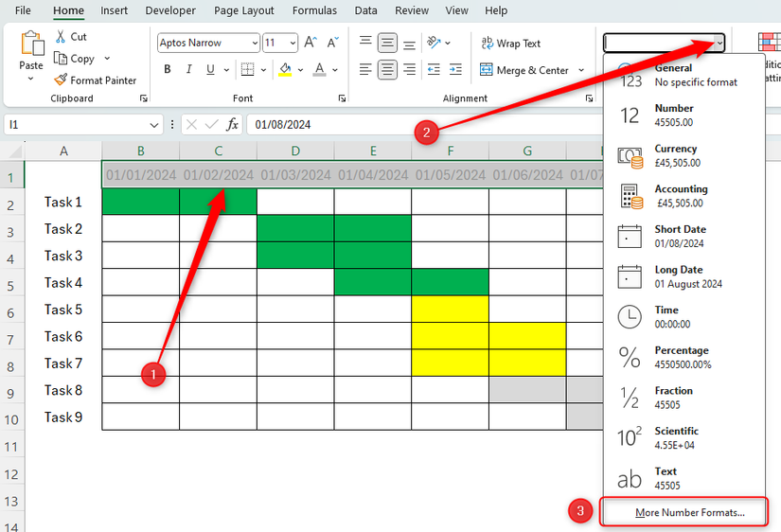The image size is (781, 532).
Task: Click the orientation angled text icon
Action: click(x=434, y=43)
